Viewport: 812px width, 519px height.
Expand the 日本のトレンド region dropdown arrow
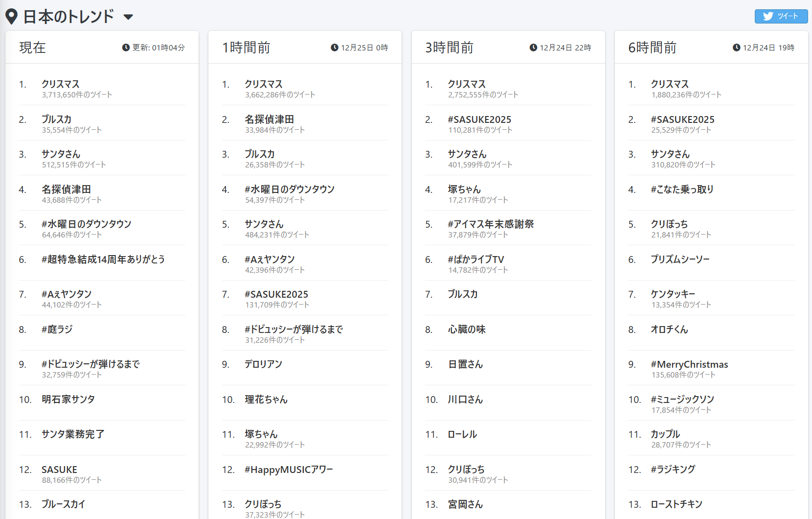click(128, 17)
